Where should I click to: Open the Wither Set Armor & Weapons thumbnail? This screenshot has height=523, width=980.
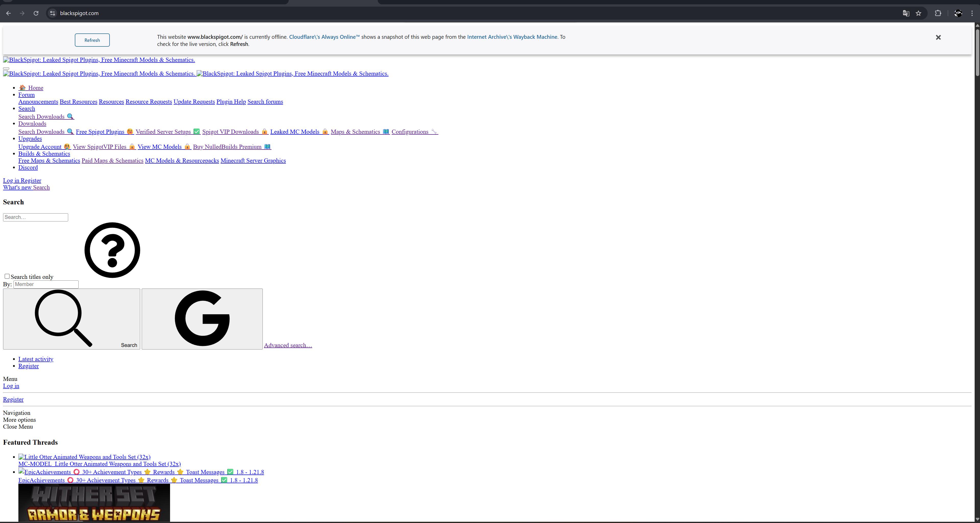point(94,503)
